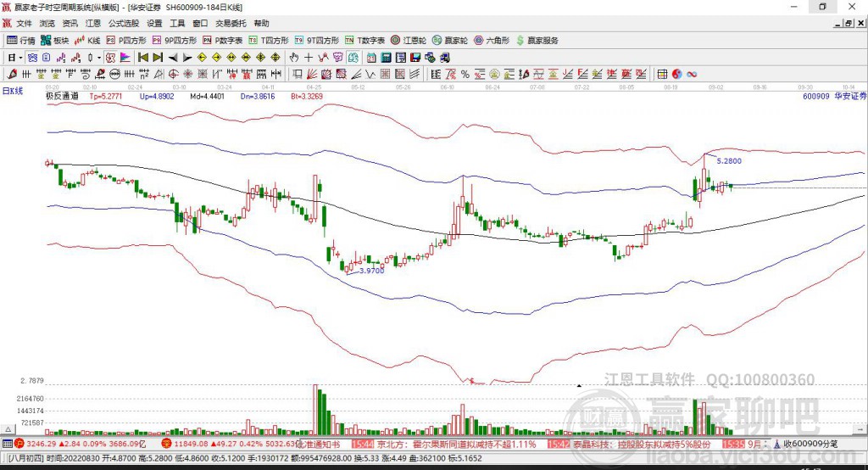The height and width of the screenshot is (470, 868).
Task: Click the 600909 华安证券 stock label
Action: 834,97
